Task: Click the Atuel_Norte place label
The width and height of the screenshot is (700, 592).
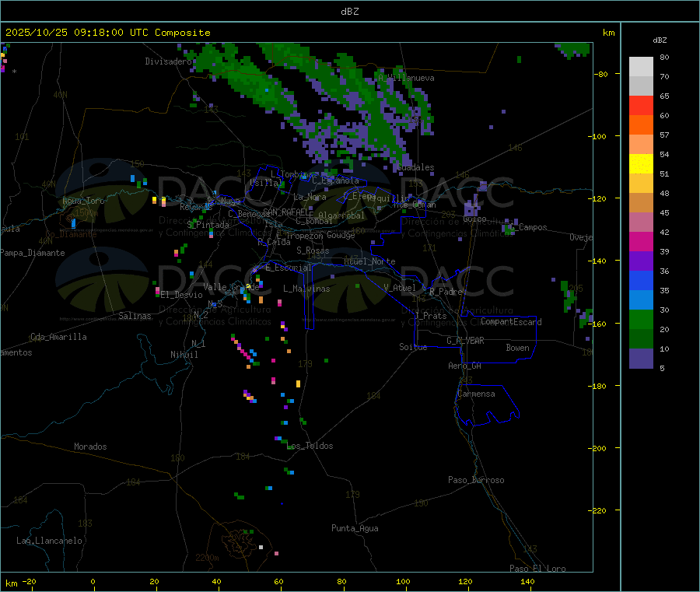Action: click(x=369, y=261)
